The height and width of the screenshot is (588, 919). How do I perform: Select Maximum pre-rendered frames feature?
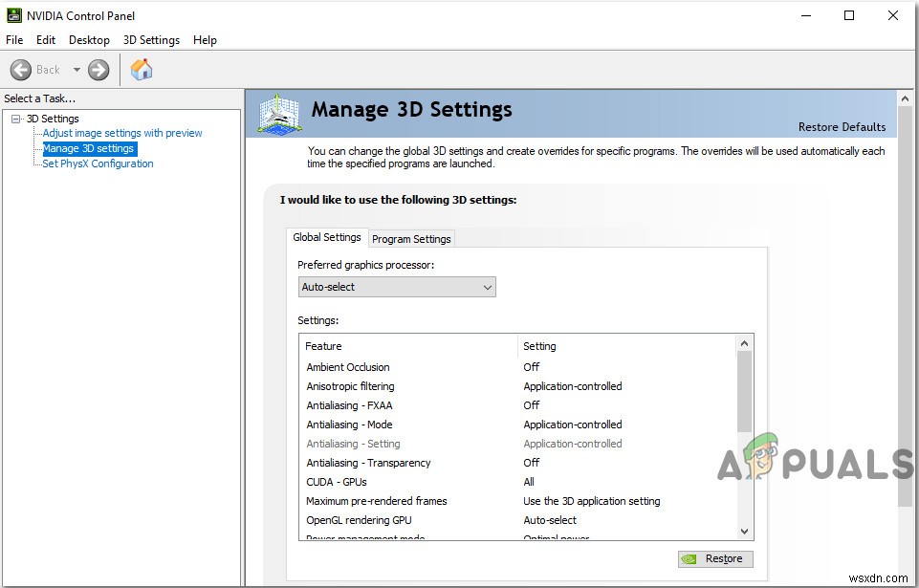coord(376,501)
